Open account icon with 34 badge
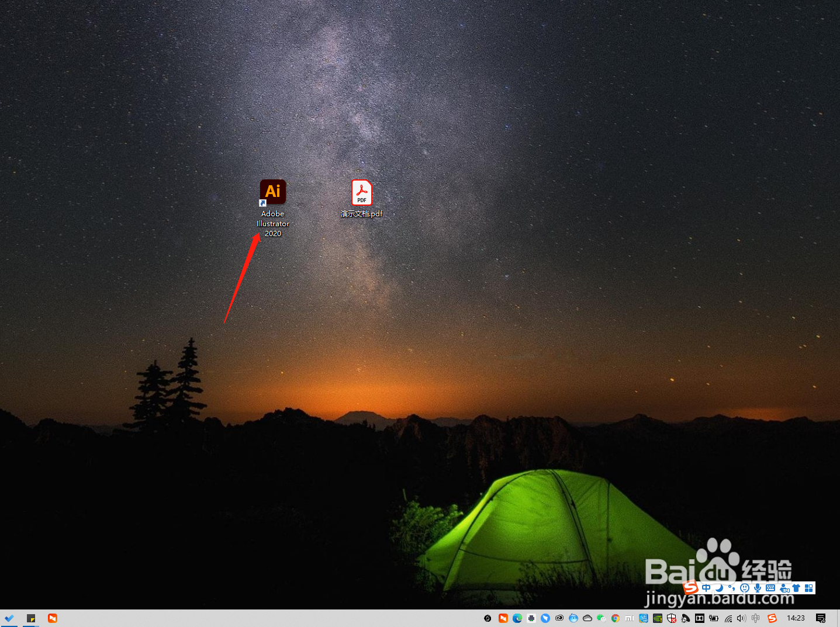The width and height of the screenshot is (840, 627). (x=784, y=588)
